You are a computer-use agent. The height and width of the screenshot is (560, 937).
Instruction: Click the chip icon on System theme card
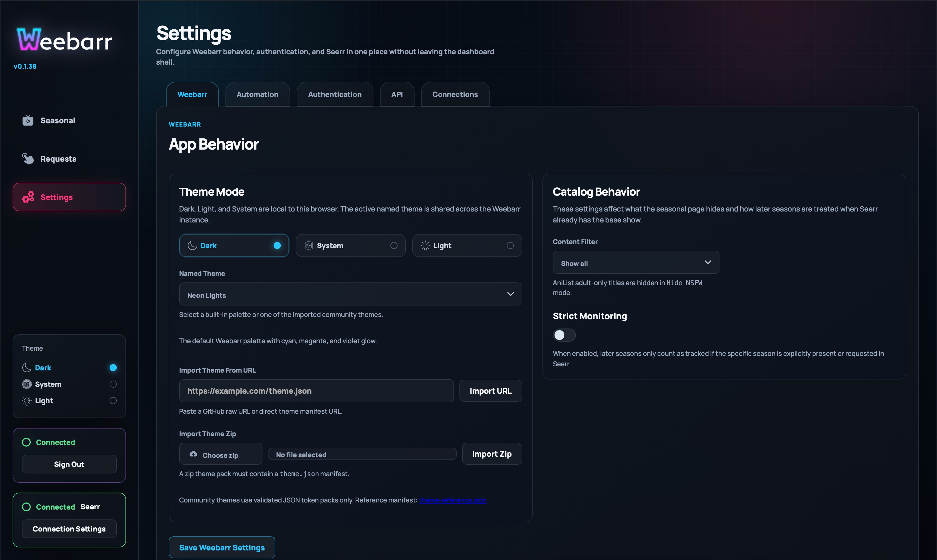click(309, 246)
